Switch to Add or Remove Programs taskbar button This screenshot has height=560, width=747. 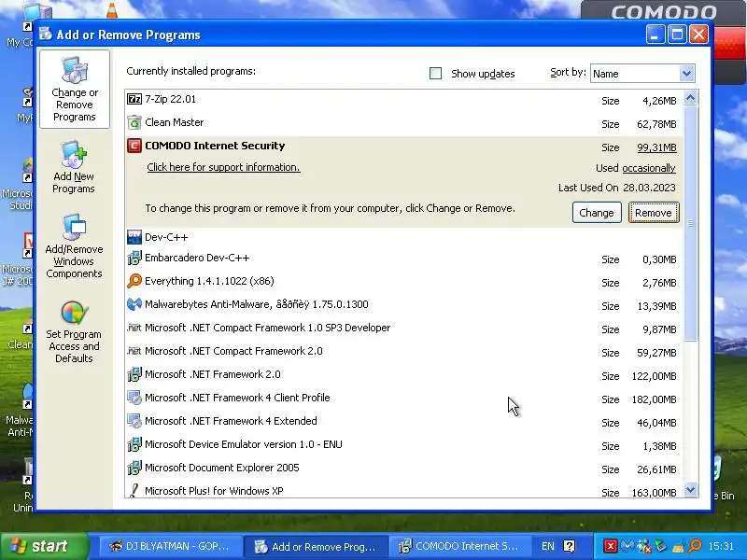[315, 546]
